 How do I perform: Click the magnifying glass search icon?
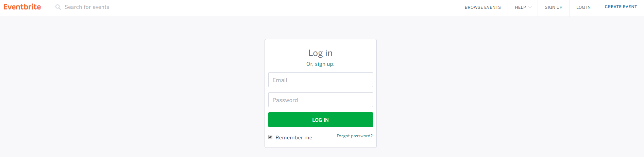(58, 7)
